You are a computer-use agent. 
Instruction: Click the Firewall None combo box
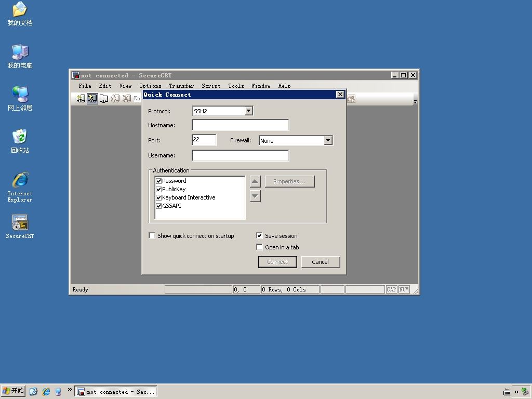[x=296, y=140]
